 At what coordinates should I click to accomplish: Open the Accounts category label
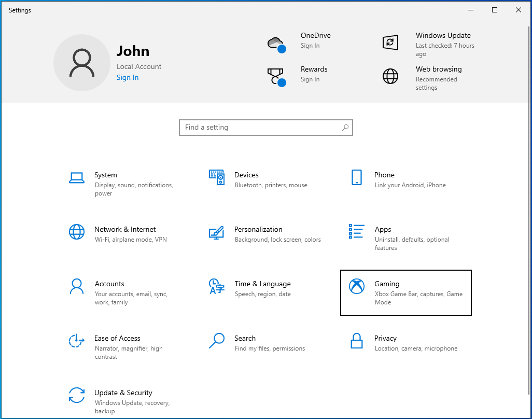(x=109, y=284)
